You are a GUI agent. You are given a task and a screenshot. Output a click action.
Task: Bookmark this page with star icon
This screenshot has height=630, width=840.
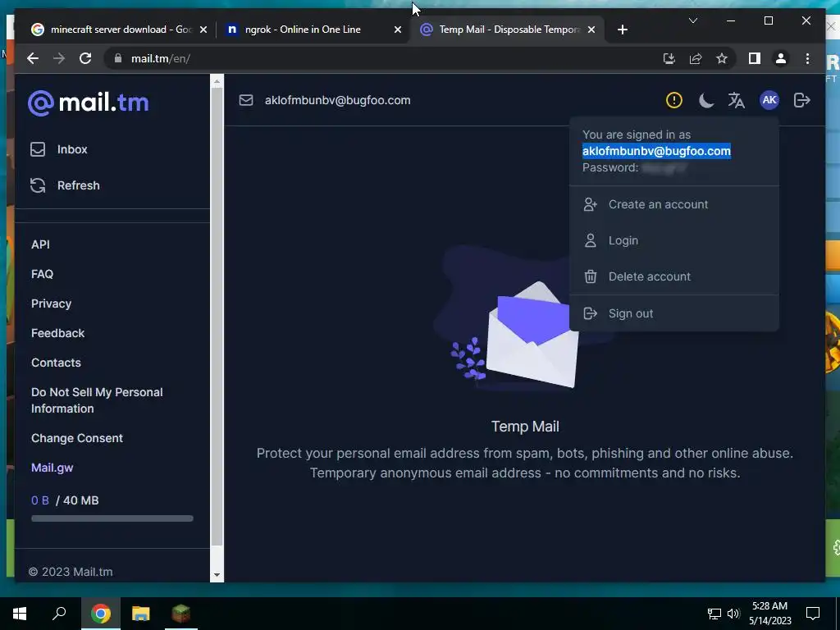(x=722, y=58)
